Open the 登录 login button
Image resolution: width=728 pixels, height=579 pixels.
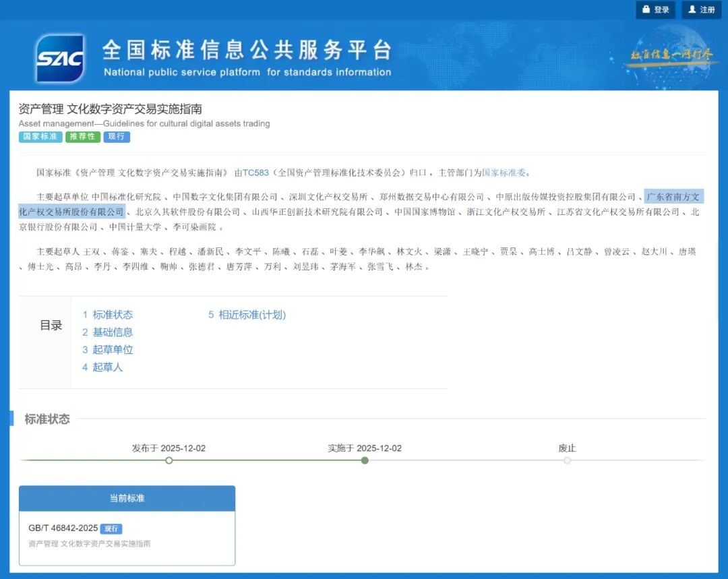point(655,9)
